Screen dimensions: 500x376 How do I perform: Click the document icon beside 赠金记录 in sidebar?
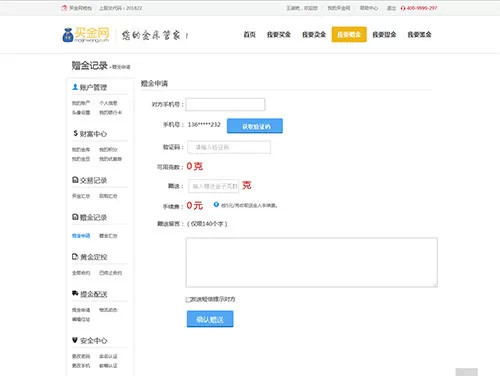[x=75, y=217]
